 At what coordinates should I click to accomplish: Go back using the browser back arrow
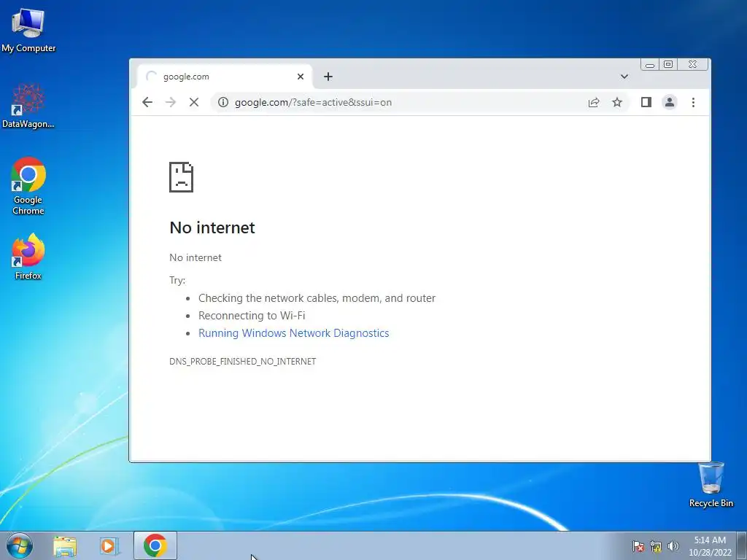(x=147, y=102)
